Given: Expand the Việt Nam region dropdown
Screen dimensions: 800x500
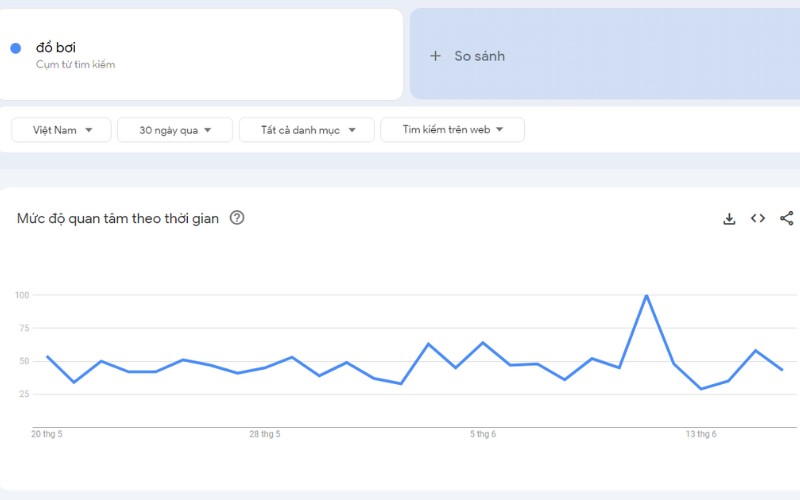Looking at the screenshot, I should click(63, 130).
